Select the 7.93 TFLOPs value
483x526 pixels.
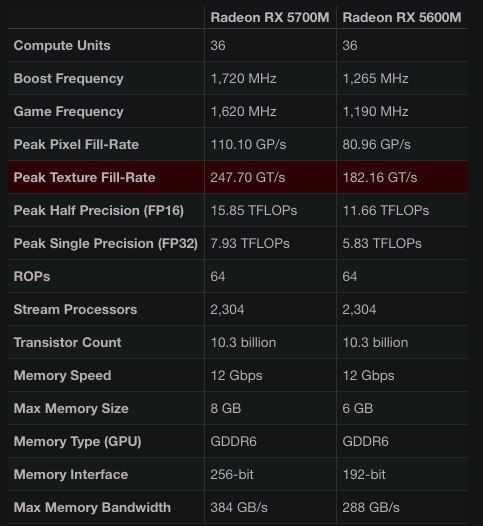250,244
